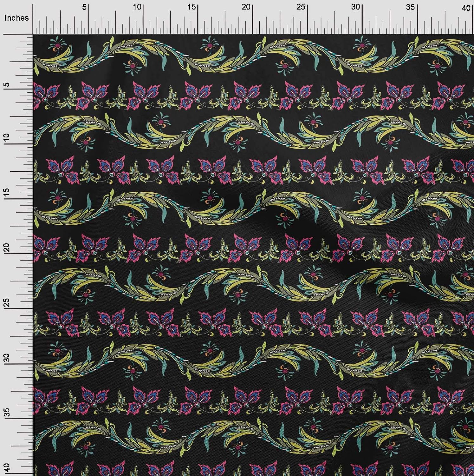This screenshot has height=476, width=474.
Task: Click the 20 mark on vertical ruler
Action: [7, 248]
